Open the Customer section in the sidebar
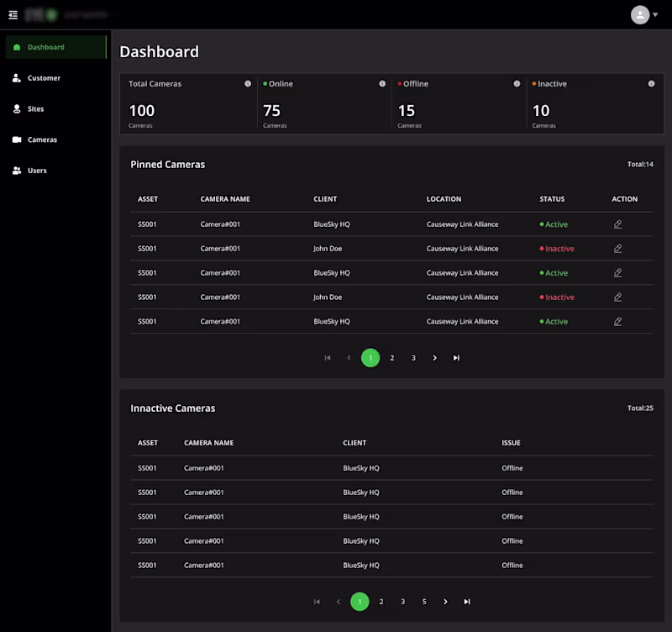The image size is (672, 632). click(x=44, y=78)
